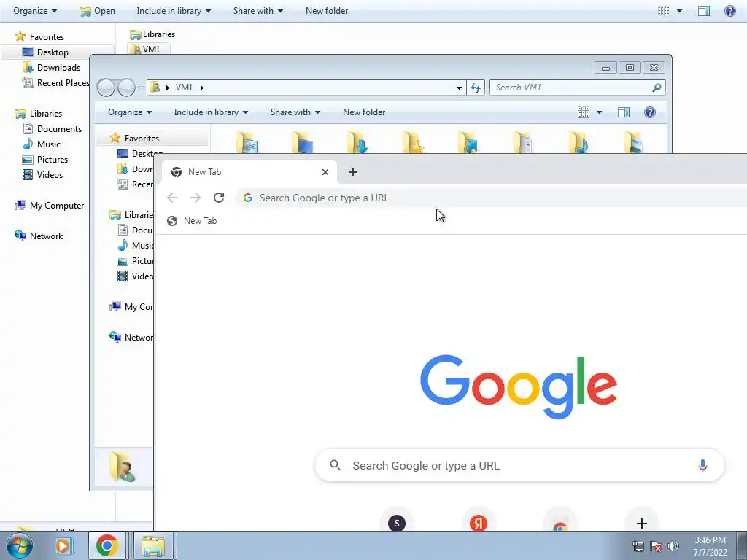The height and width of the screenshot is (560, 747).
Task: Click Open in back window toolbar
Action: click(98, 10)
